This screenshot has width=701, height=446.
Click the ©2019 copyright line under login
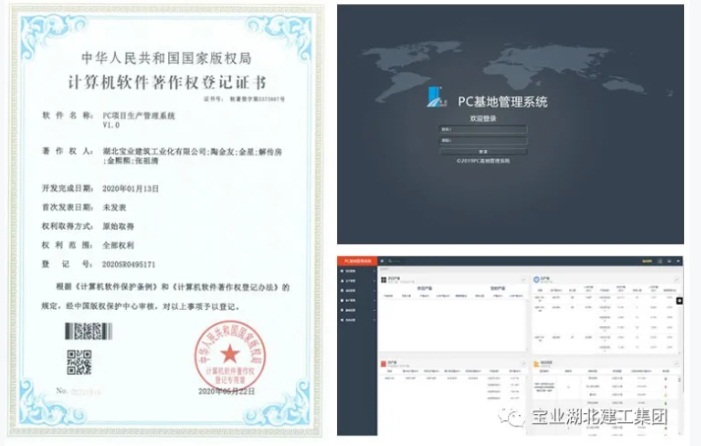[483, 160]
